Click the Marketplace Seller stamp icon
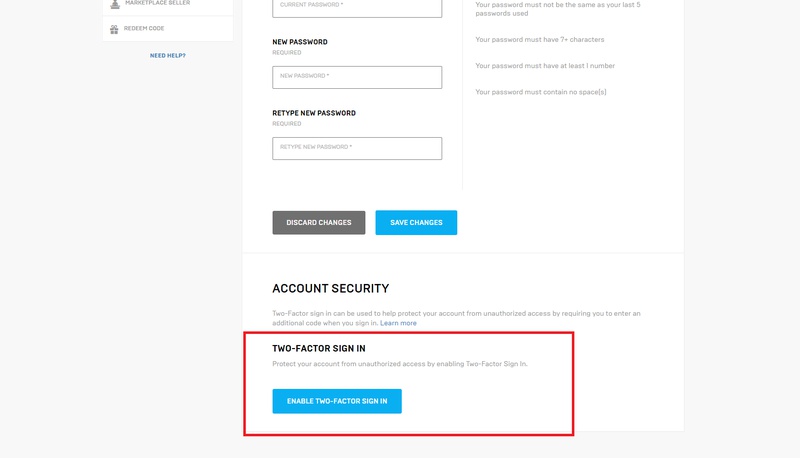The width and height of the screenshot is (800, 458). 115,4
